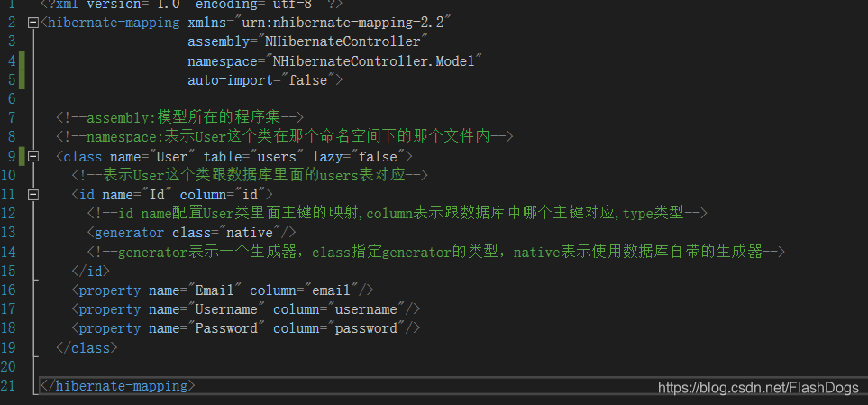This screenshot has height=405, width=868.
Task: Click the Password property line
Action: click(x=246, y=328)
